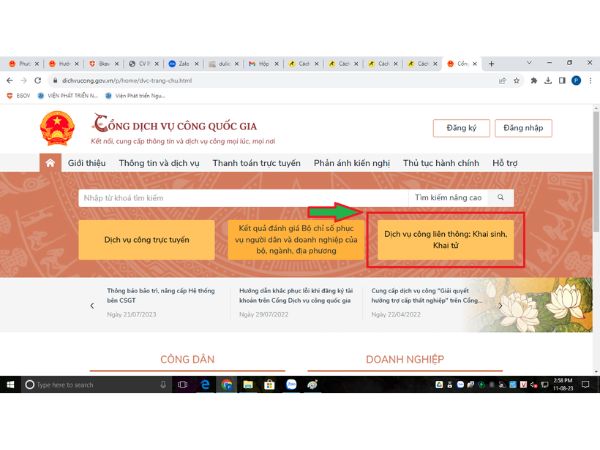Go to the home icon in navigation bar

(x=50, y=163)
